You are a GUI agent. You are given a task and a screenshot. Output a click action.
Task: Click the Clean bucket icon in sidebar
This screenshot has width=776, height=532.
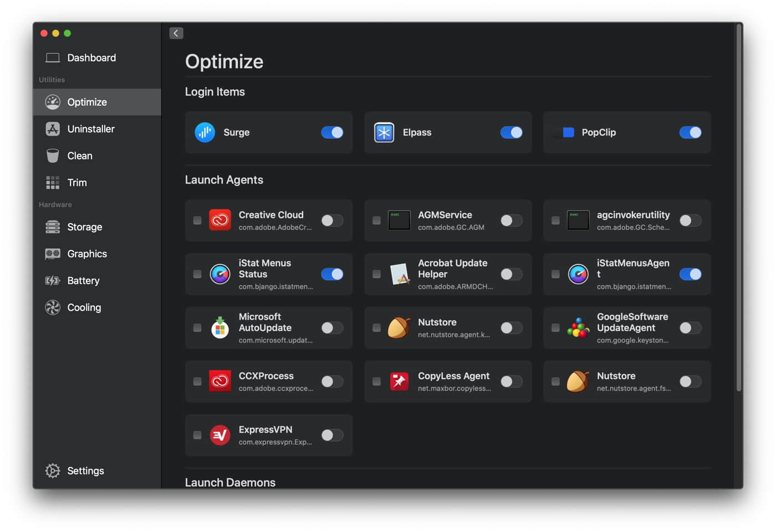(x=53, y=156)
